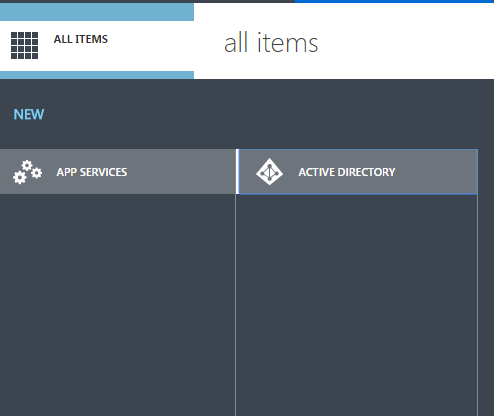The height and width of the screenshot is (416, 494).
Task: Click the blank space right of APP SERVICES text
Action: pos(181,172)
